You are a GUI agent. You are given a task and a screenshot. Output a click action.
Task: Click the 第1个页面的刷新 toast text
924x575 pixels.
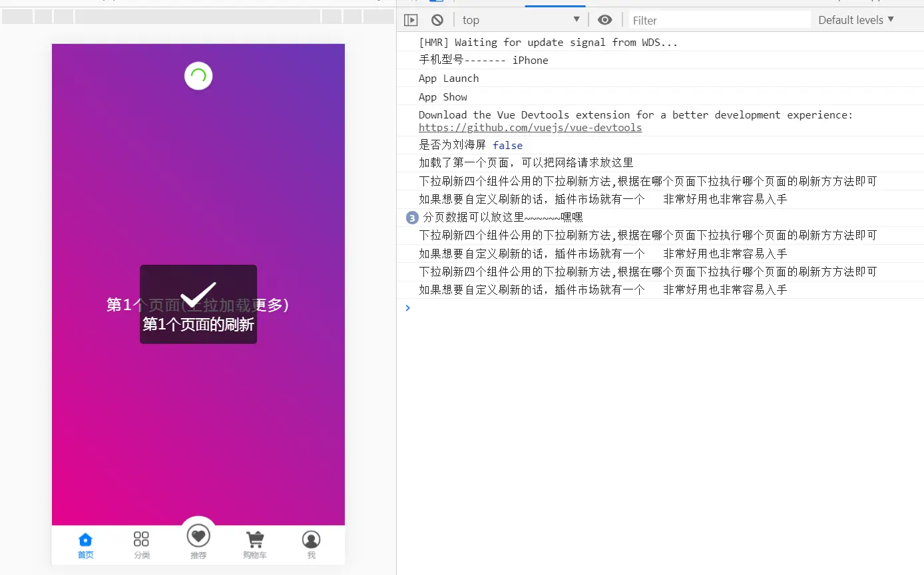pos(198,325)
